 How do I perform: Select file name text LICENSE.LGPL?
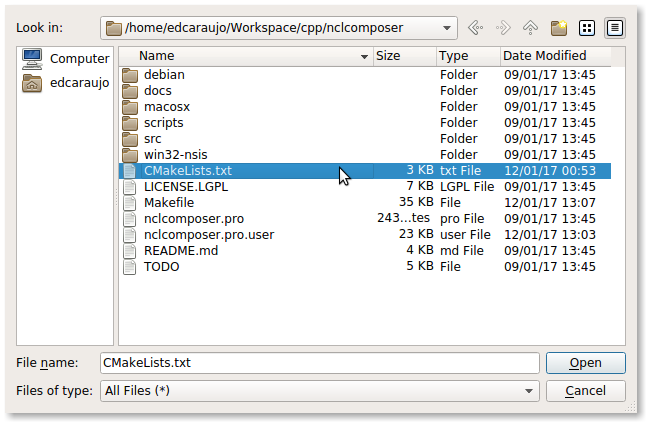point(186,187)
